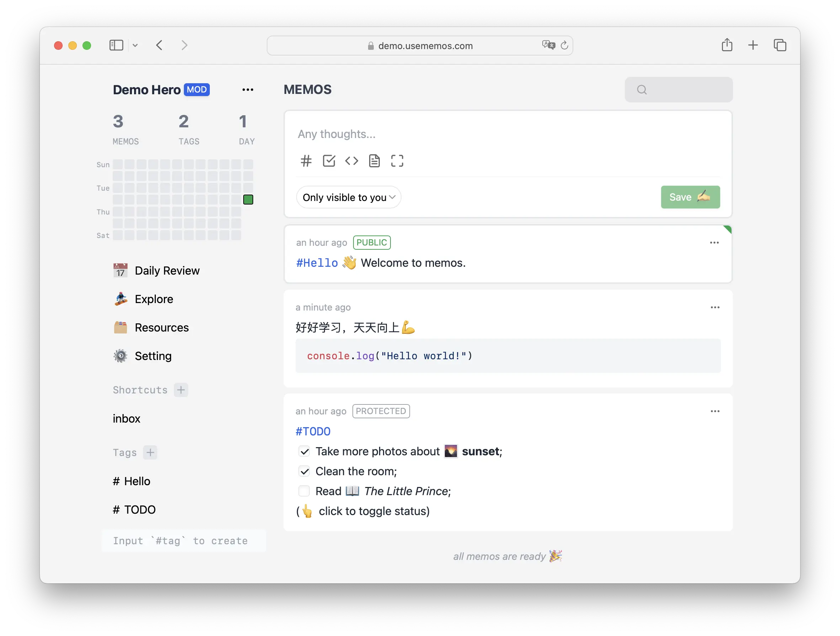The height and width of the screenshot is (636, 840).
Task: Toggle the unchecked 'Read The Little Prince' checkbox
Action: pyautogui.click(x=303, y=492)
